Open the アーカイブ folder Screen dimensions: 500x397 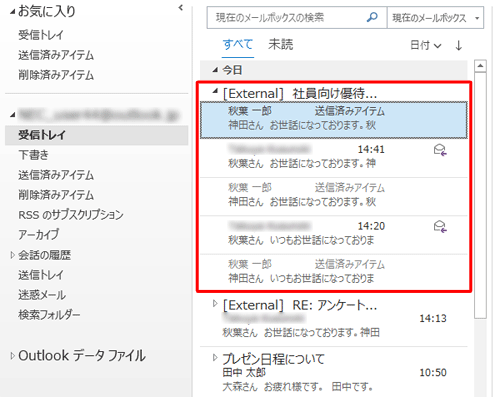coord(39,235)
